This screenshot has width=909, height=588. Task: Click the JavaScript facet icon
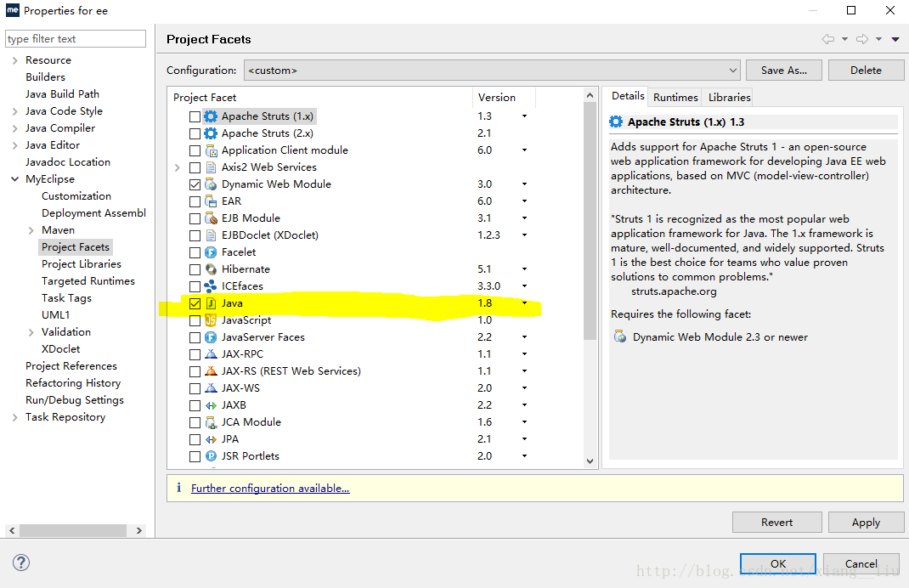click(211, 320)
